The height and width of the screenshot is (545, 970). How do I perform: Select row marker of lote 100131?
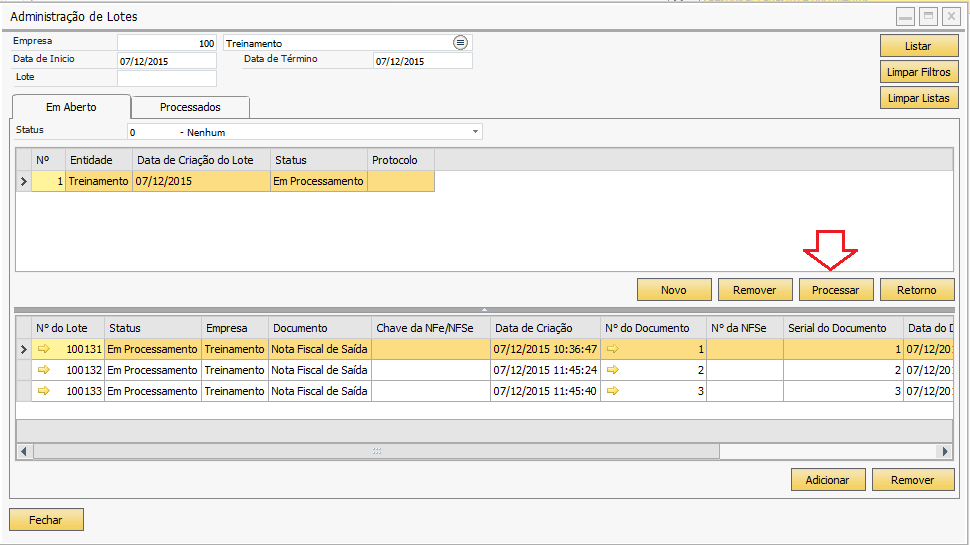pyautogui.click(x=24, y=350)
